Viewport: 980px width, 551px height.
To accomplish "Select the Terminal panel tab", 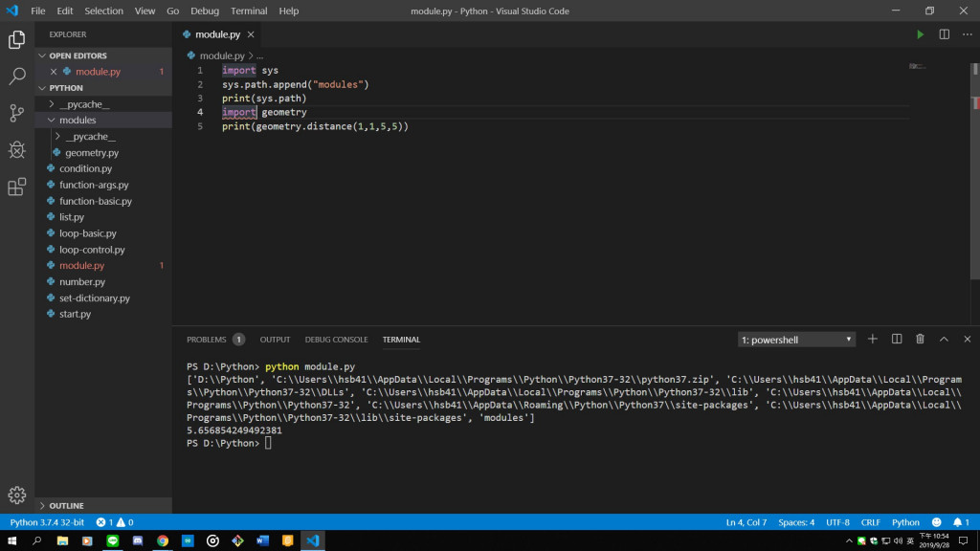I will (401, 340).
